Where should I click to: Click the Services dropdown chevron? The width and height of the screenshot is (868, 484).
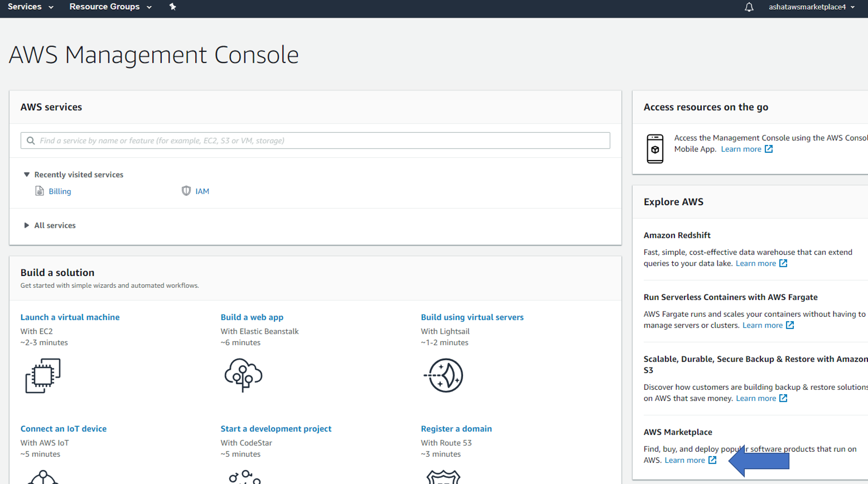pos(51,7)
